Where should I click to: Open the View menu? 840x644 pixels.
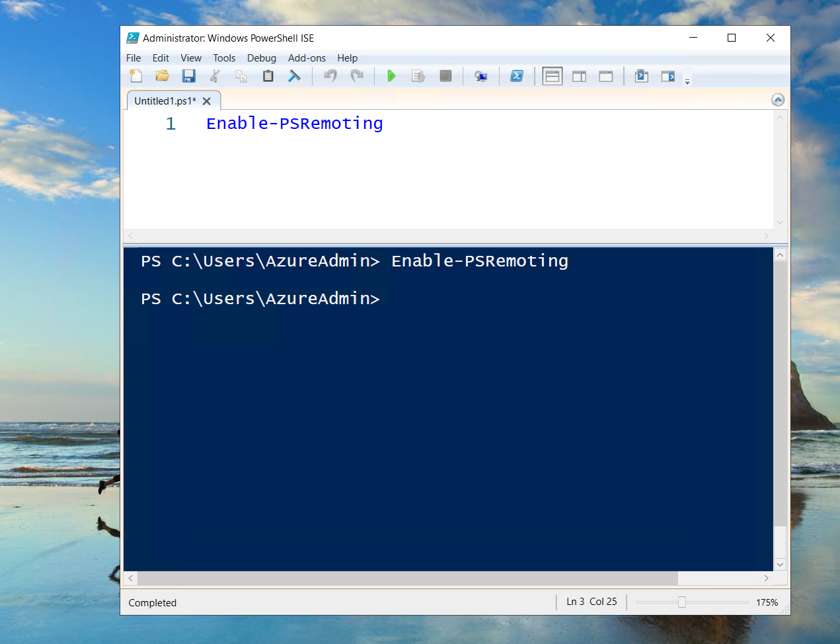pos(191,58)
